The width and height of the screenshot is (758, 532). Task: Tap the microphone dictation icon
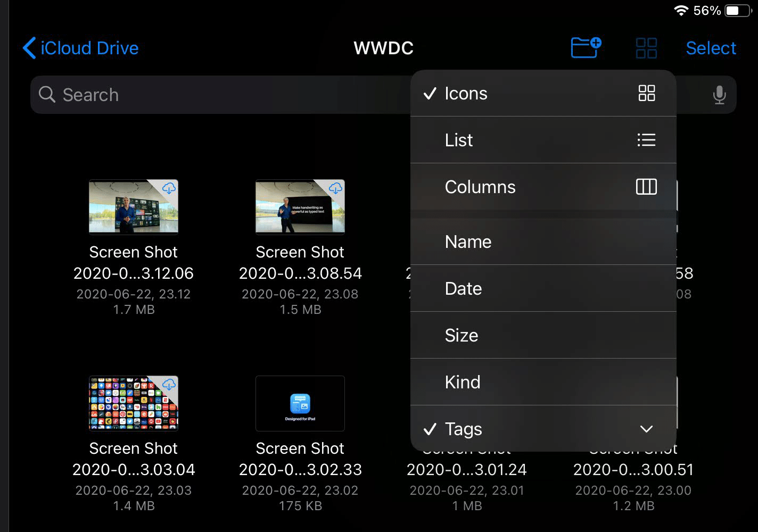tap(719, 95)
